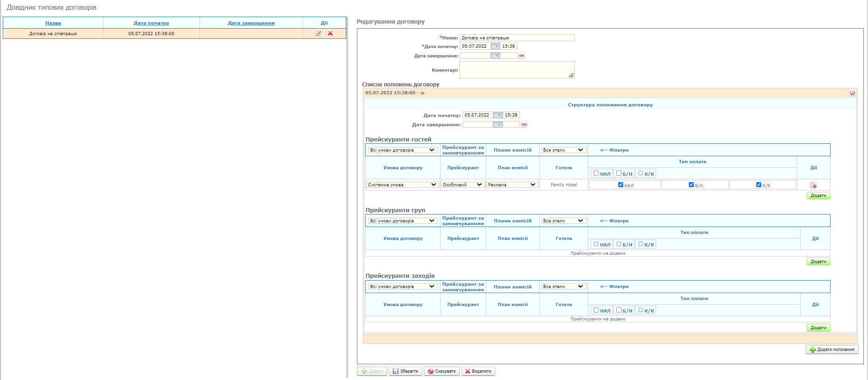The width and height of the screenshot is (868, 380).
Task: Collapse the contract provision panel with red icon
Action: pos(852,93)
